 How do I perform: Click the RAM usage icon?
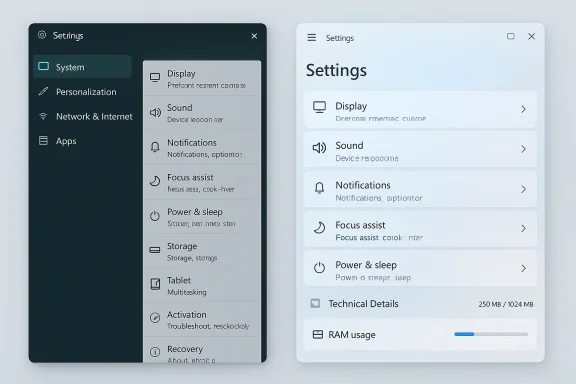click(x=317, y=334)
